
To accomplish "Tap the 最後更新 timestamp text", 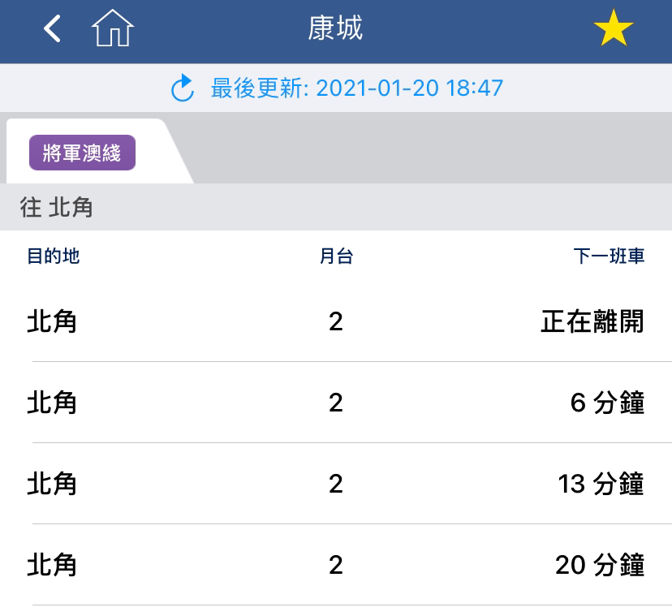I will coord(356,88).
